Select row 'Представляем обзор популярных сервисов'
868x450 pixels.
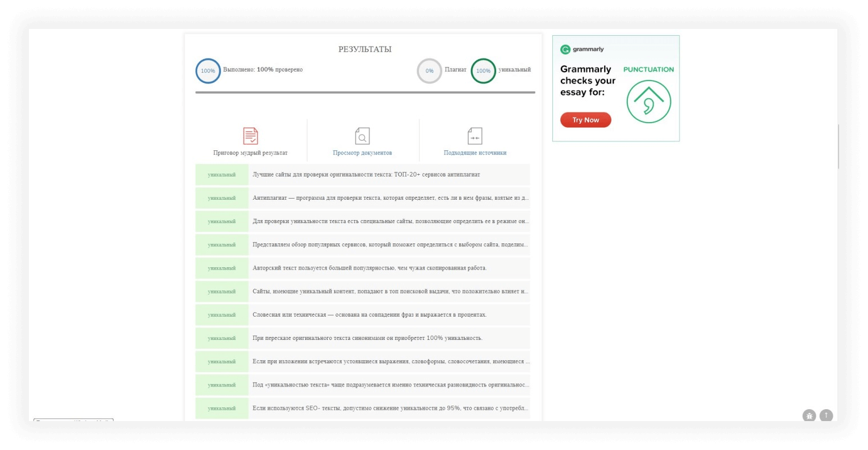[x=363, y=245]
